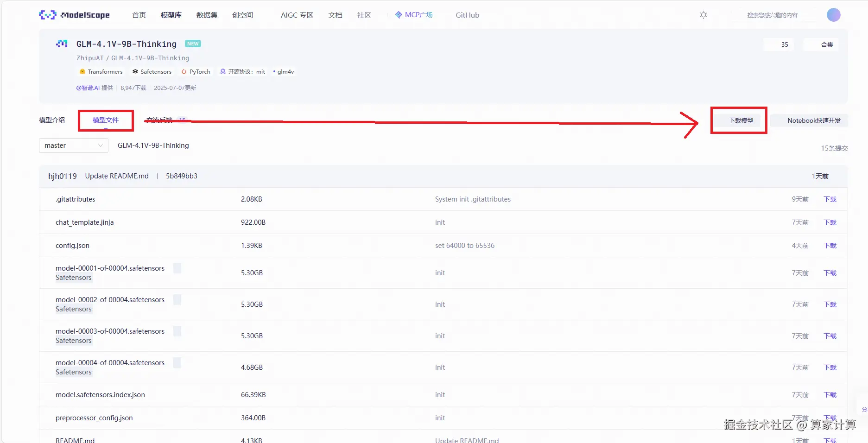Viewport: 868px width, 443px height.
Task: Download model-00002-of-00004.safetensors
Action: coord(830,304)
